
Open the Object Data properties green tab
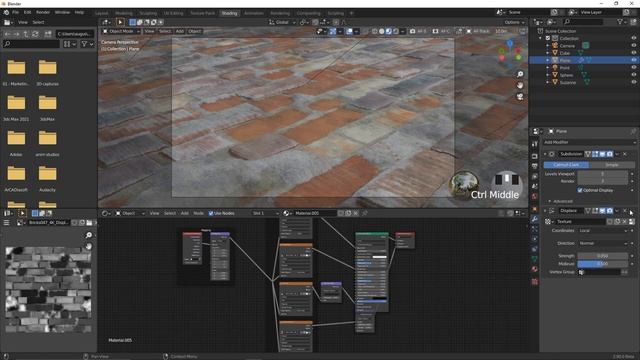(x=535, y=259)
